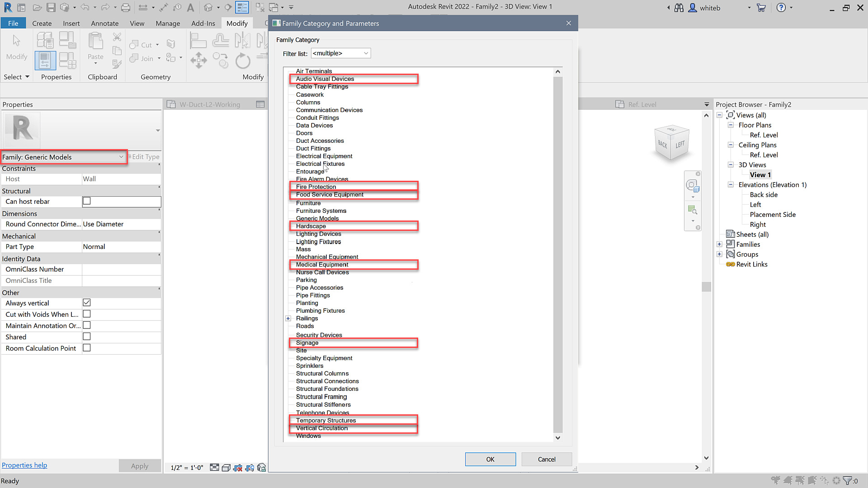Click the Undo arrow in Quick Access toolbar
This screenshot has height=488, width=868.
pyautogui.click(x=85, y=7)
